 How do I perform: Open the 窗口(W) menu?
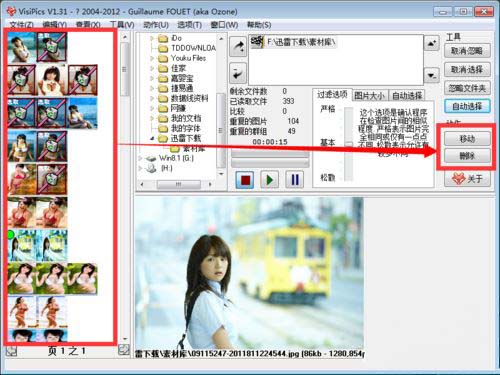[x=224, y=25]
